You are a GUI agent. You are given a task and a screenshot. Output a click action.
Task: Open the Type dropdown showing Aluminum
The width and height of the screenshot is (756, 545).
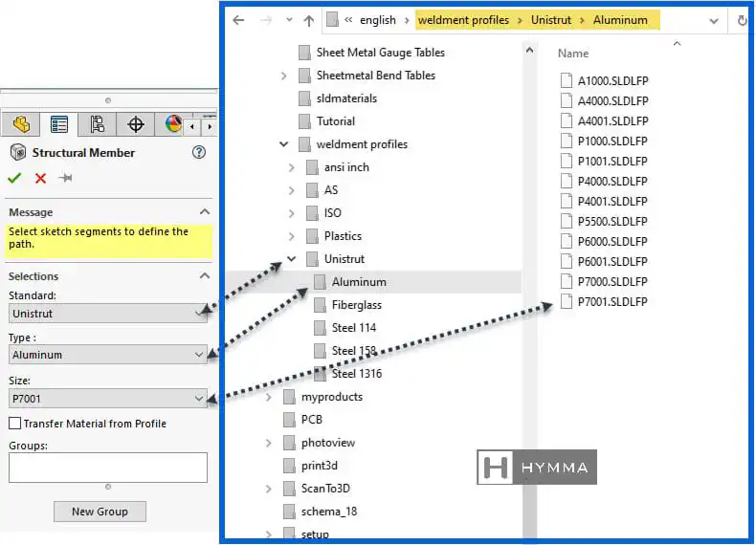[108, 355]
